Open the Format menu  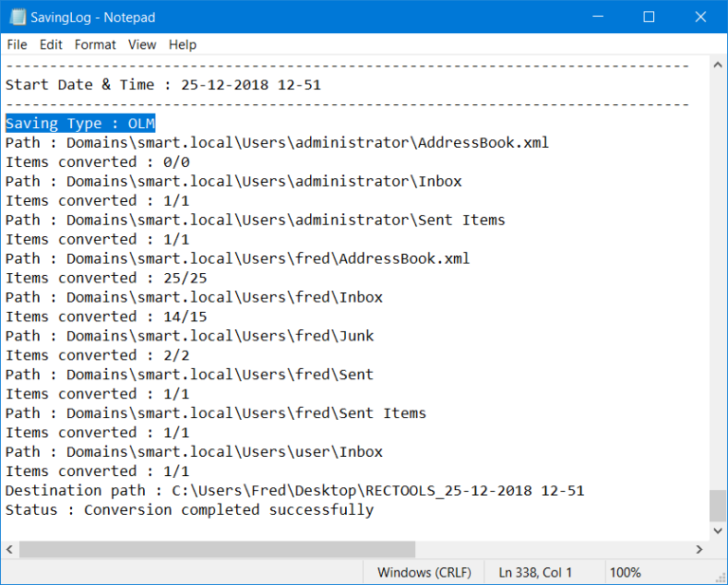95,45
